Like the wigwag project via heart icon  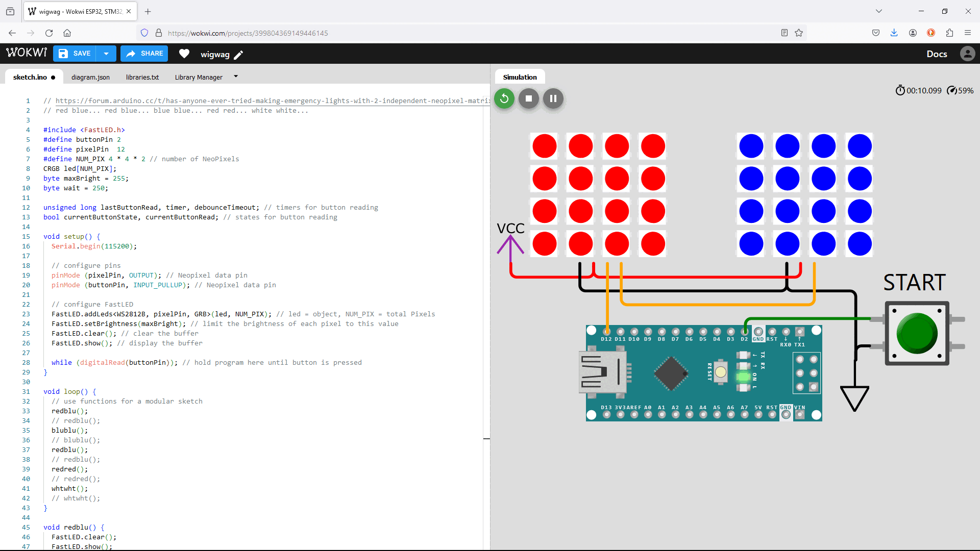coord(184,54)
